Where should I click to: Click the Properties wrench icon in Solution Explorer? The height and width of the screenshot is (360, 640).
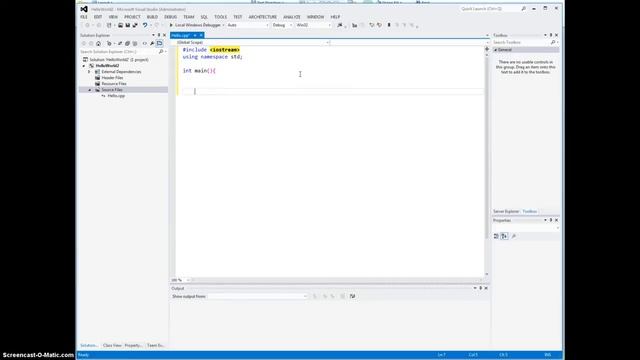152,43
